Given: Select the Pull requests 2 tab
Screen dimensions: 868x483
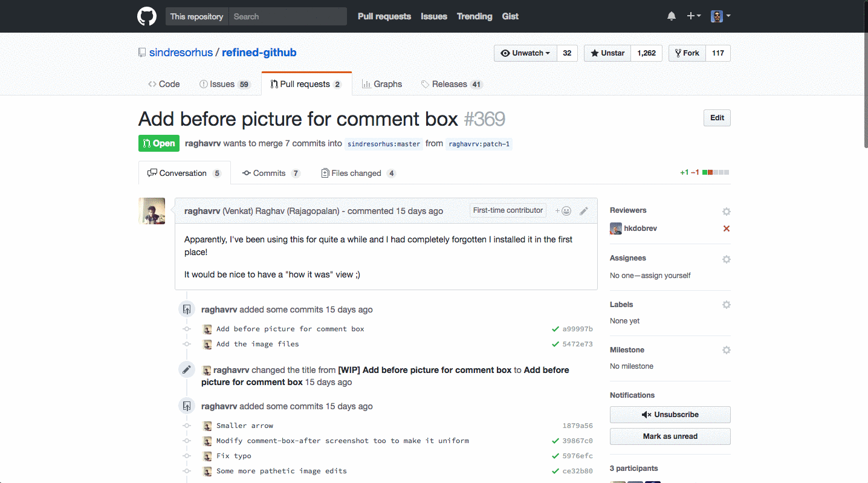Looking at the screenshot, I should (306, 84).
